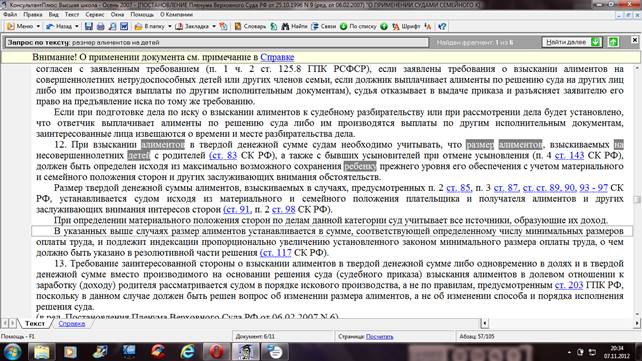Expand the Назад history dropdown arrow
Viewport: 642px width, 361px height.
pyautogui.click(x=77, y=26)
